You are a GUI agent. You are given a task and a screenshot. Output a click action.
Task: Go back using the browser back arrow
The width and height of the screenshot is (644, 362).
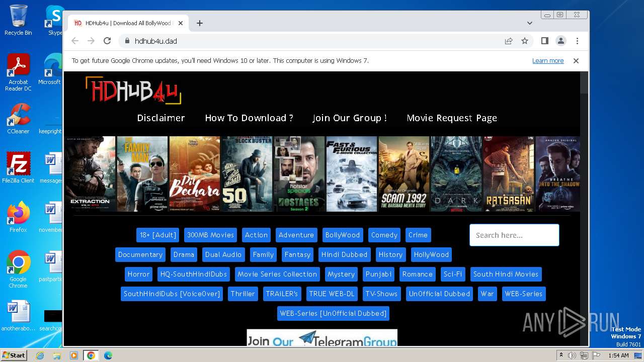tap(75, 41)
